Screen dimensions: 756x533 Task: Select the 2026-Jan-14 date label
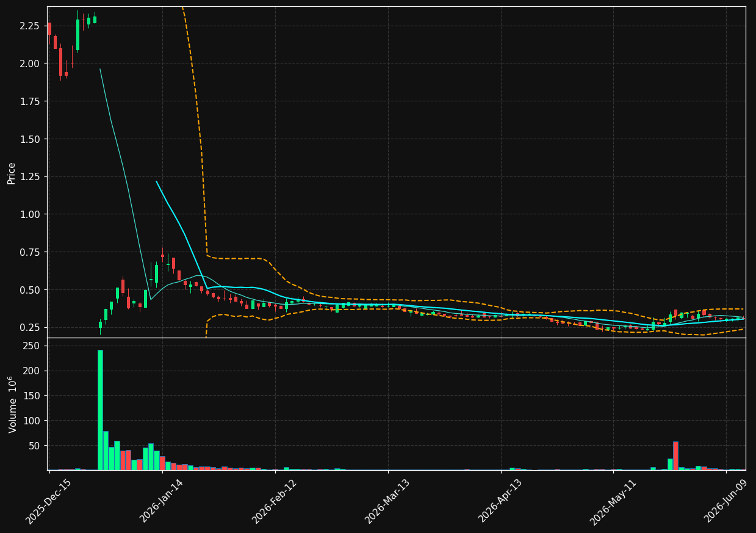click(162, 501)
